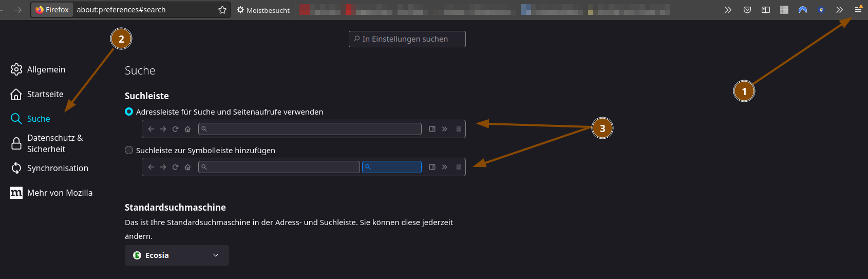Open the Meistbesucht bookmarks folder

click(x=263, y=10)
